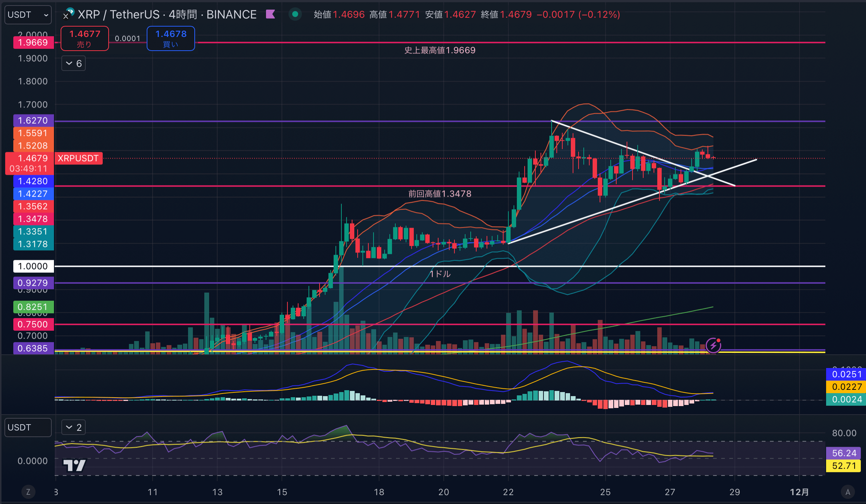Click the MACD value 0.0251 label
The width and height of the screenshot is (866, 504).
coord(846,374)
